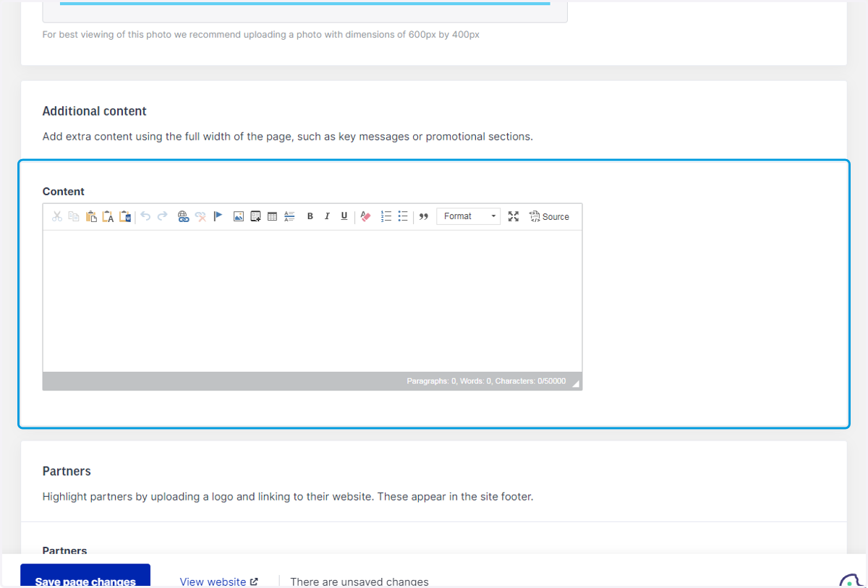This screenshot has width=868, height=588.
Task: Click the Copy icon in editor toolbar
Action: click(74, 216)
